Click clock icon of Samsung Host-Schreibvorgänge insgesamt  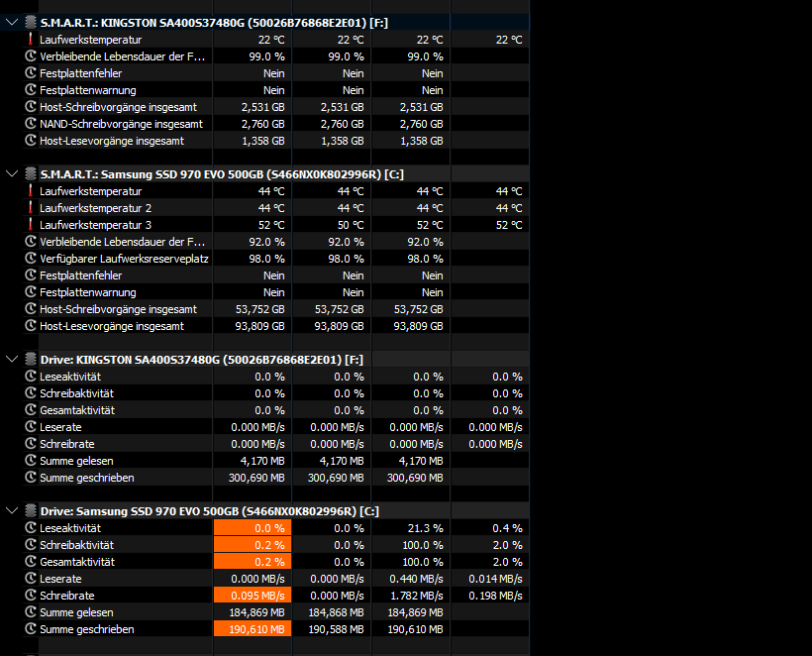[x=31, y=309]
